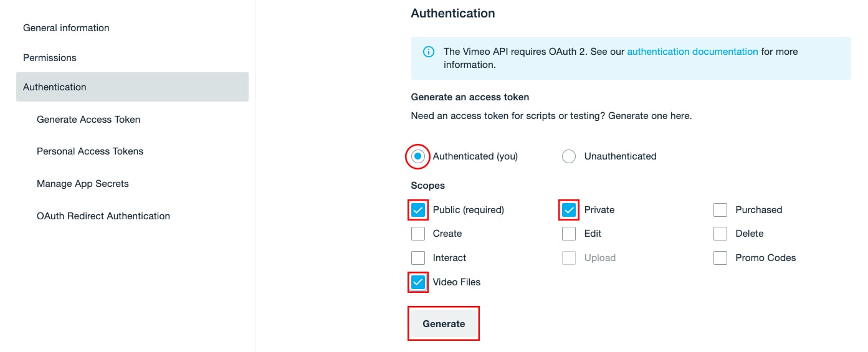Toggle the Private scope checkbox
Screen dimensions: 868x352
[569, 210]
